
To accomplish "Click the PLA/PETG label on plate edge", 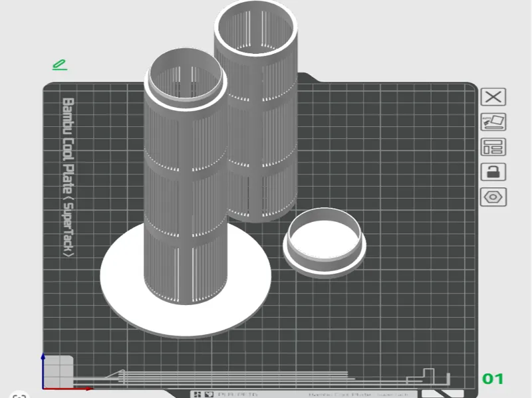I will coord(237,395).
